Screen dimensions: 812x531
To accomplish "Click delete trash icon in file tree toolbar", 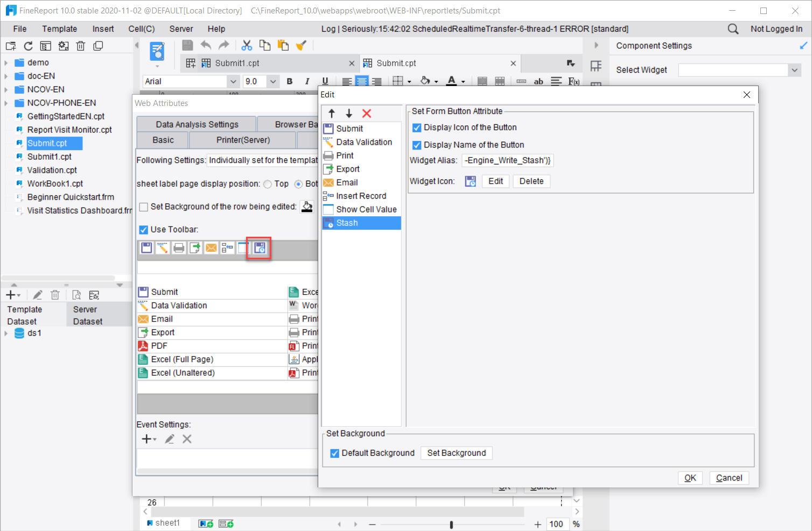I will click(x=81, y=46).
